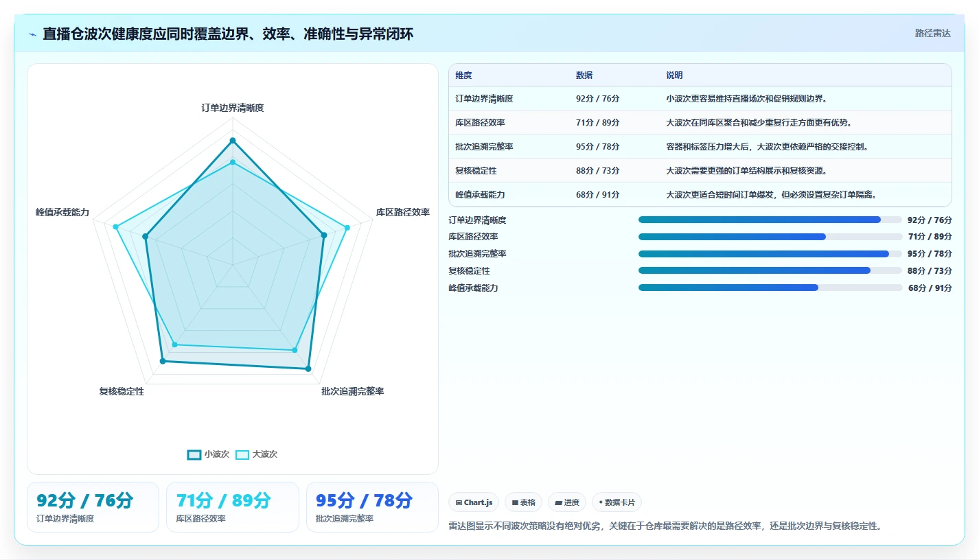Click the table value 71分 / 89分
979x560 pixels.
click(x=598, y=123)
